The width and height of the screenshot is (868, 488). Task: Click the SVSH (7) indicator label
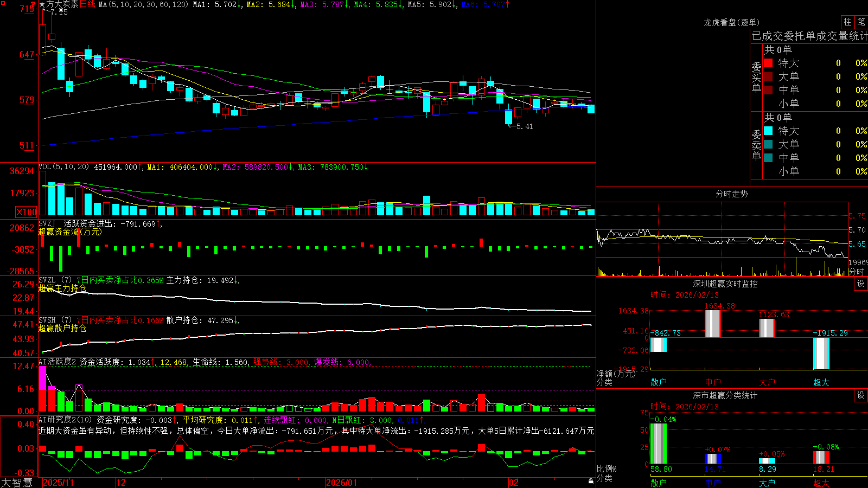click(x=55, y=320)
